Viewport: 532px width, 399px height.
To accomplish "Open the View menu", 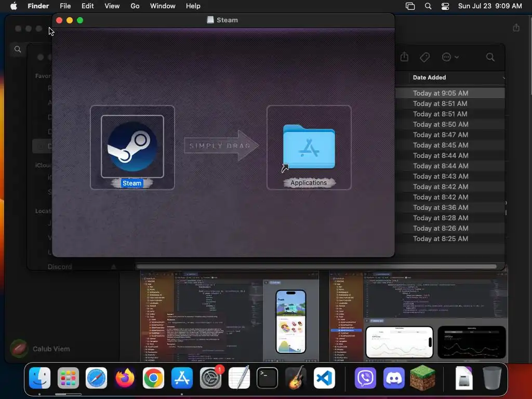I will pos(112,6).
